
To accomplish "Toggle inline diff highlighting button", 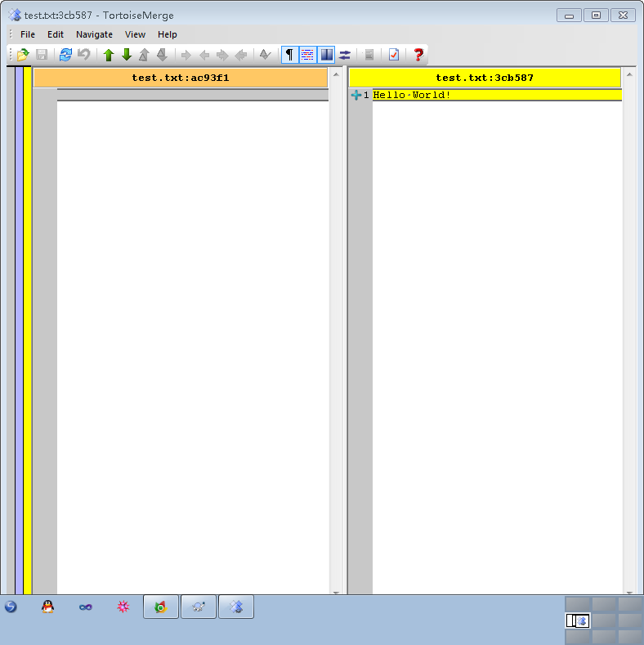I will (x=307, y=55).
